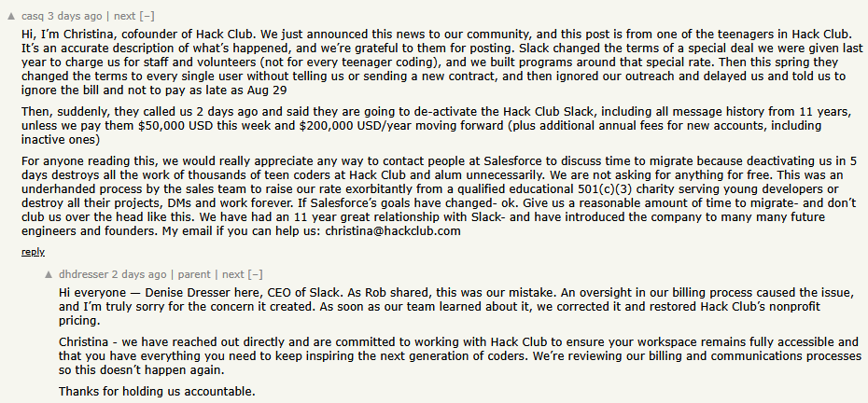868x403 pixels.
Task: Click the christina@hackclub.com email text
Action: (393, 230)
